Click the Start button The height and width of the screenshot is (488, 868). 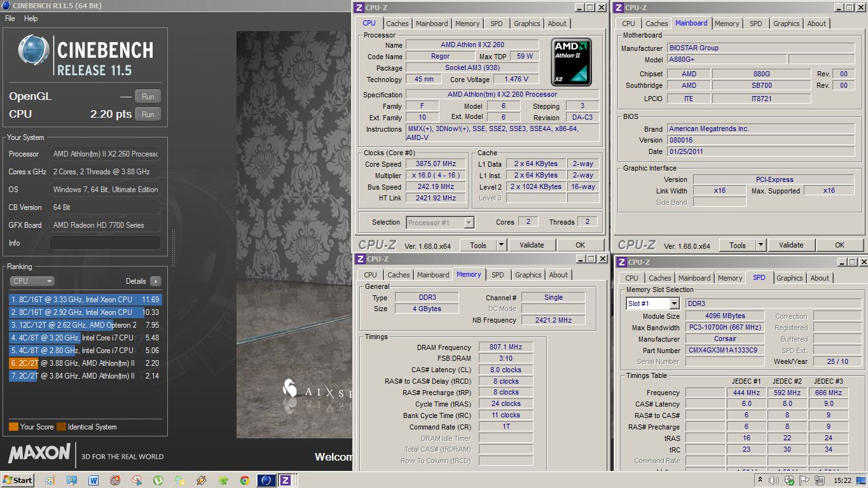point(17,480)
